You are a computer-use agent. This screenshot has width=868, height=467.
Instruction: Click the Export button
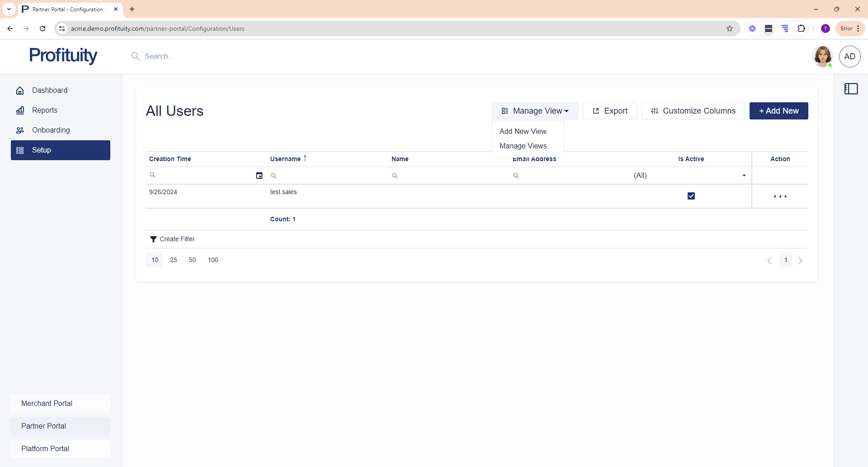(609, 111)
